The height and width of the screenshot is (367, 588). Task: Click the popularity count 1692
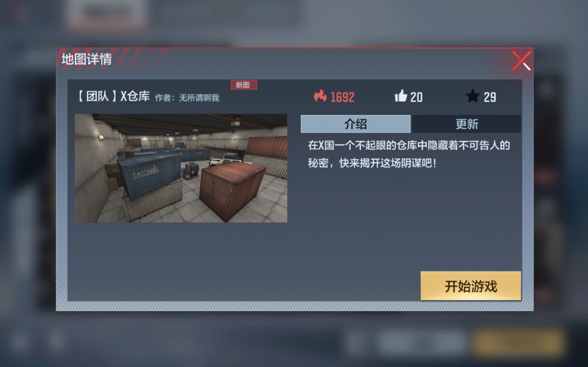(x=342, y=97)
